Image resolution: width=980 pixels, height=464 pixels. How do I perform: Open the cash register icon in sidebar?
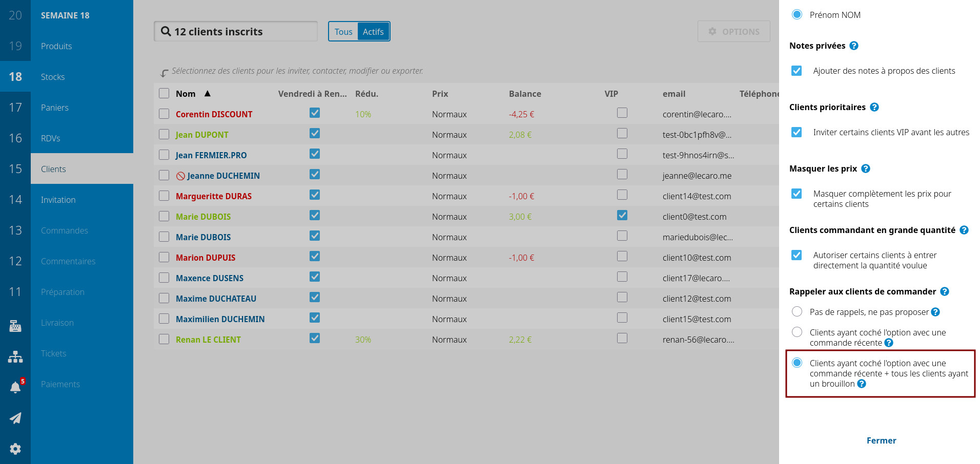coord(15,326)
